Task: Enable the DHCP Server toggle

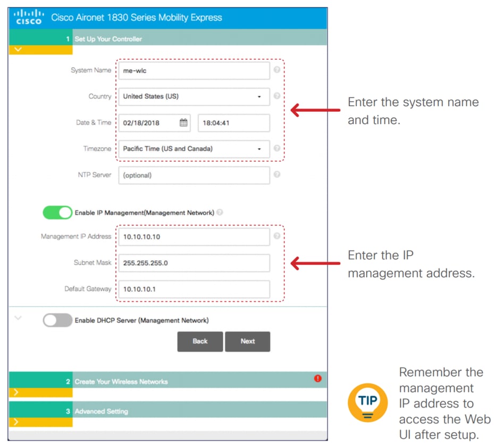Action: (x=57, y=320)
